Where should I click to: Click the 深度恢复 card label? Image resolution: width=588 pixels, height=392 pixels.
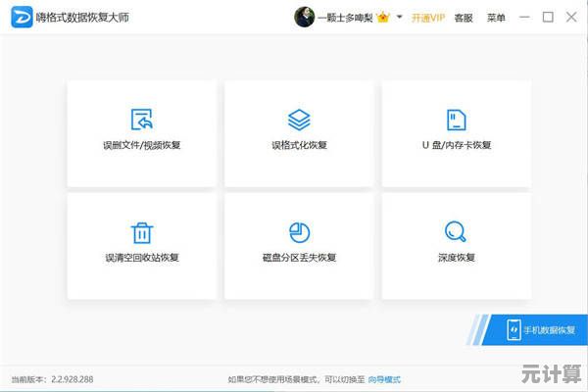click(x=456, y=258)
